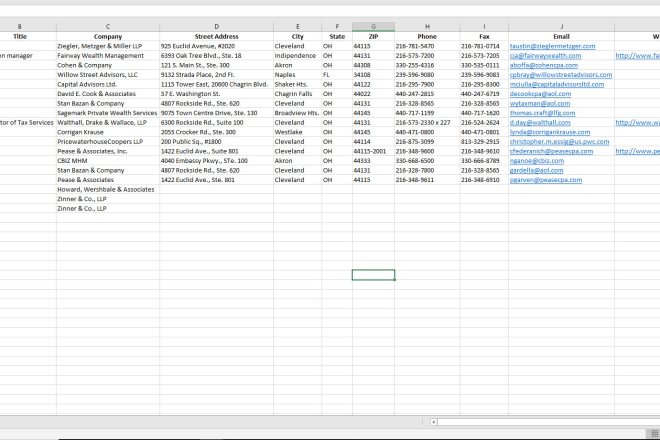Select cell 'CBIZ MHM'

[x=108, y=161]
